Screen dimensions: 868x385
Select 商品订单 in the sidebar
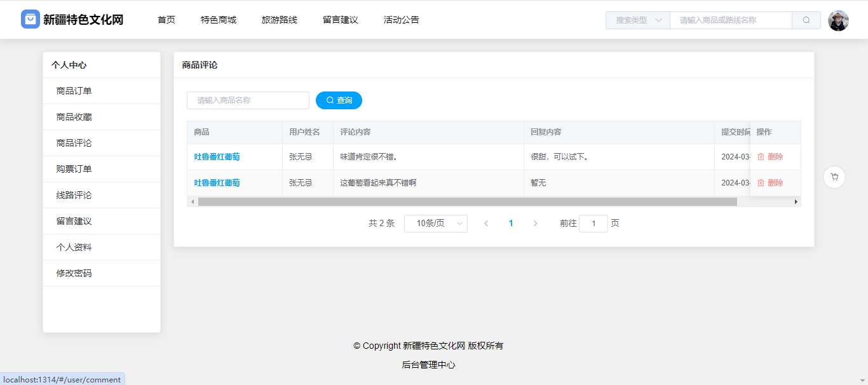coord(74,91)
